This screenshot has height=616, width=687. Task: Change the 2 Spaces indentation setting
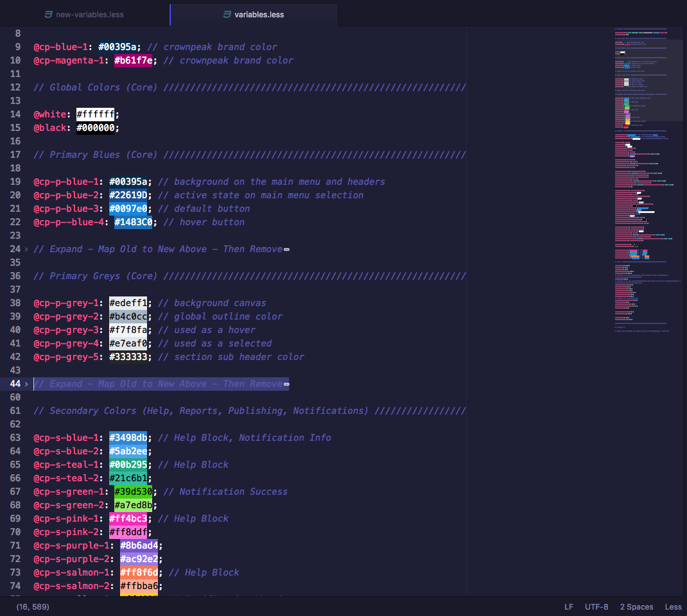point(637,607)
